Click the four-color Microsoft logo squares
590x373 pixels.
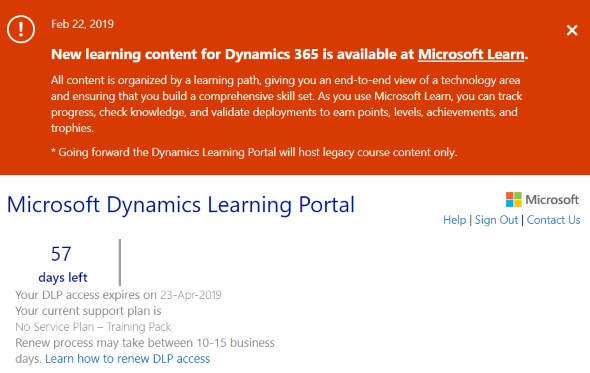point(514,199)
